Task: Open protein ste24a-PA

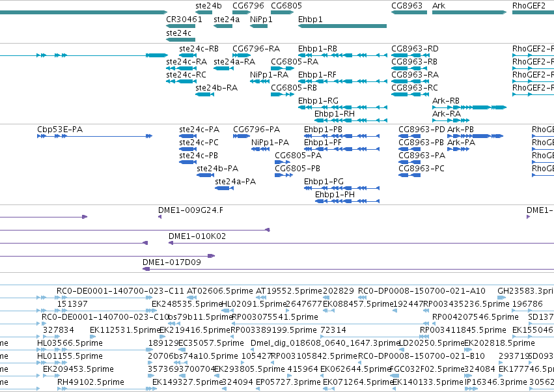Action: pyautogui.click(x=235, y=182)
